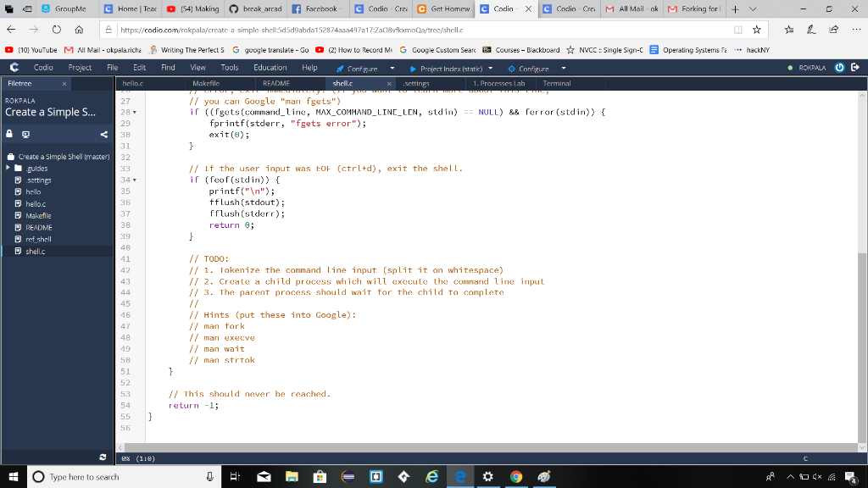Click the browser refresh button

(x=57, y=30)
